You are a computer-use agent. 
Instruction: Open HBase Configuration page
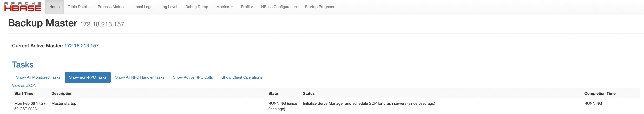(279, 7)
